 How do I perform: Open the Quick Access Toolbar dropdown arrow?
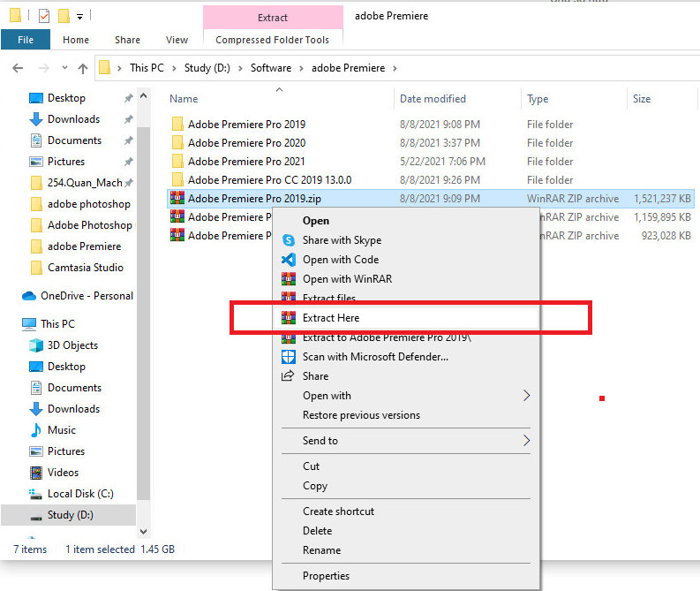pos(79,16)
